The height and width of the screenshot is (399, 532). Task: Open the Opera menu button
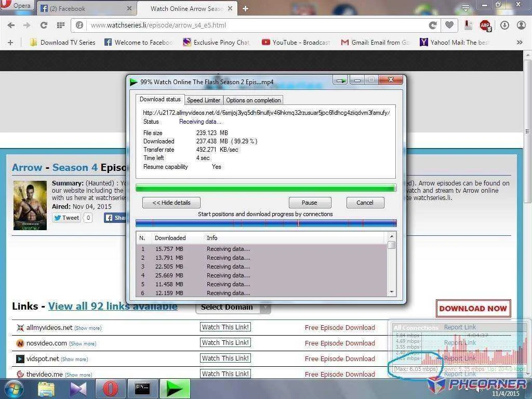click(x=17, y=5)
